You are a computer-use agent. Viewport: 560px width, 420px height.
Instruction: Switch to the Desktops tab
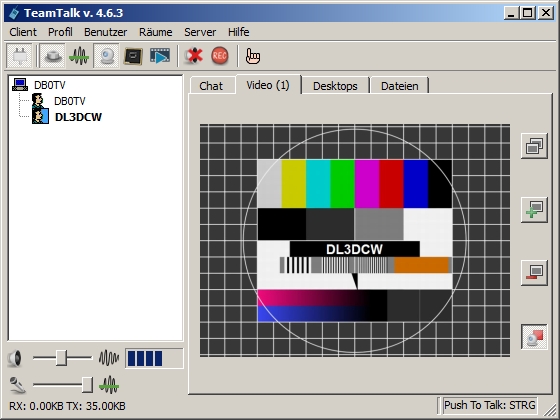[x=335, y=86]
